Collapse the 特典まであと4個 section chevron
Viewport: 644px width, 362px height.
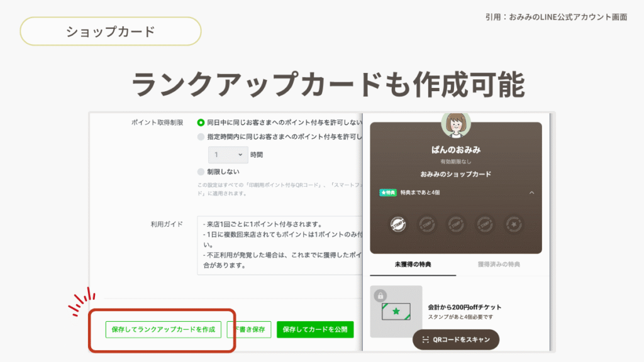tap(531, 192)
